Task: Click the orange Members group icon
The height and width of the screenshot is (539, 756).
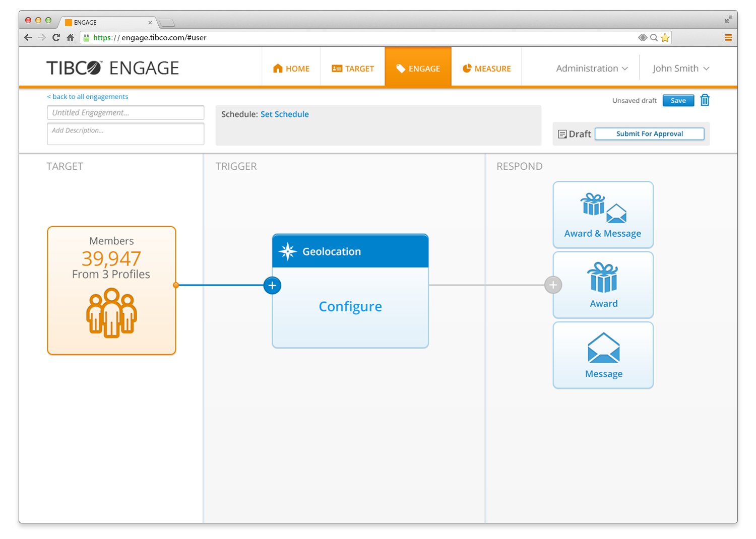Action: 111,313
